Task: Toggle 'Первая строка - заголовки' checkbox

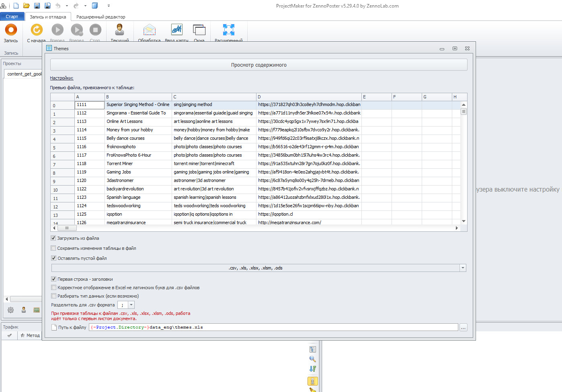Action: [x=53, y=279]
